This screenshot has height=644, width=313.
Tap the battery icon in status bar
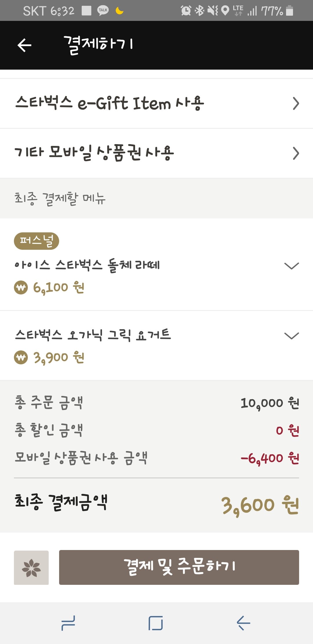tap(289, 11)
